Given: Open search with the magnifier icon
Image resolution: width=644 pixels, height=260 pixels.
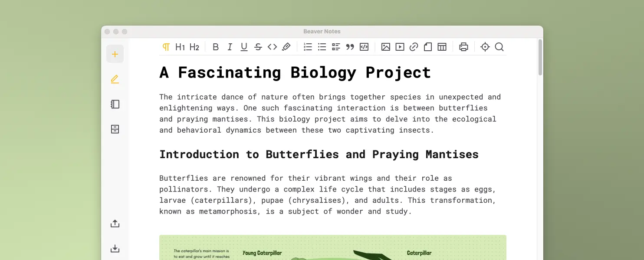Looking at the screenshot, I should [x=499, y=47].
